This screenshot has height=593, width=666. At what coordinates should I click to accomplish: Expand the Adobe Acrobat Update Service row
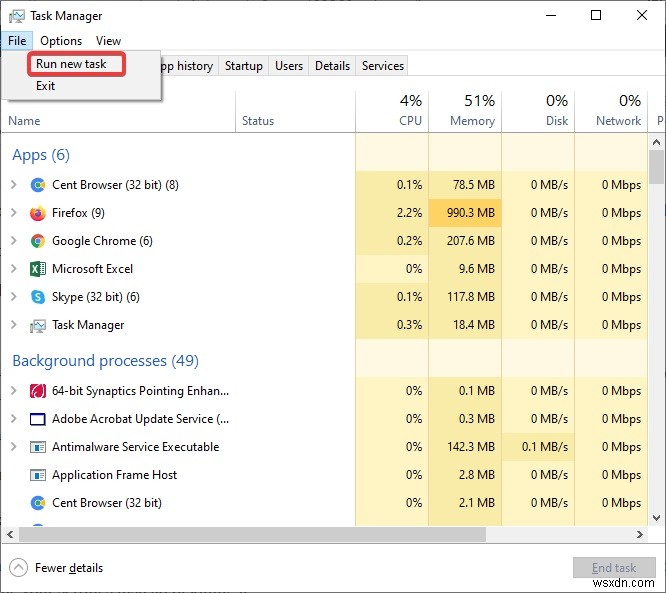14,418
